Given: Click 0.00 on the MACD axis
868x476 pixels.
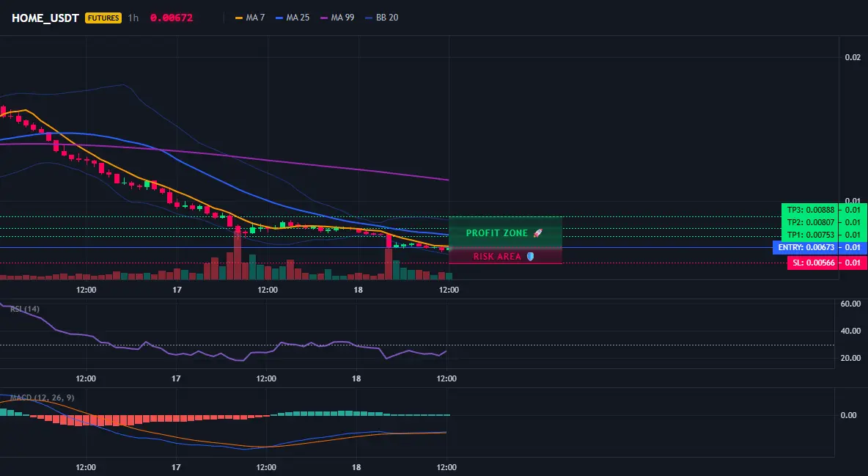Looking at the screenshot, I should pyautogui.click(x=849, y=415).
